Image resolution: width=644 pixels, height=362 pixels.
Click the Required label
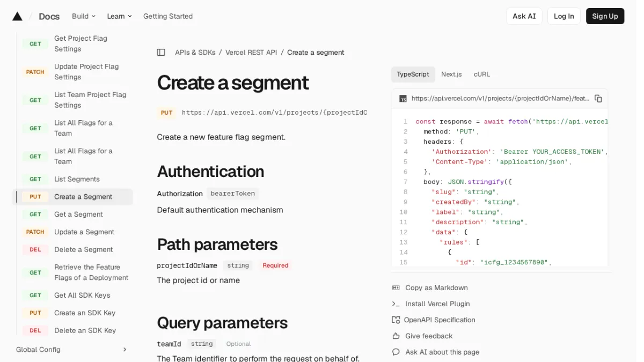click(x=275, y=265)
